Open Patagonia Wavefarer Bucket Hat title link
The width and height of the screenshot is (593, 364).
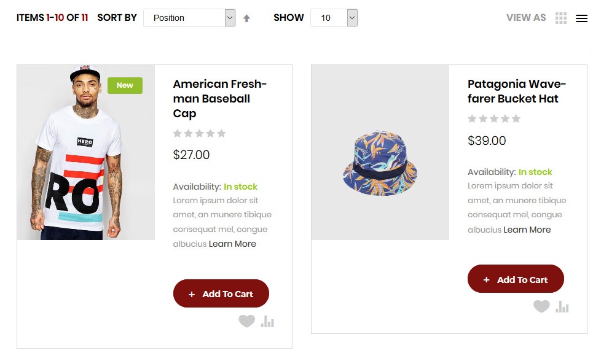click(516, 91)
